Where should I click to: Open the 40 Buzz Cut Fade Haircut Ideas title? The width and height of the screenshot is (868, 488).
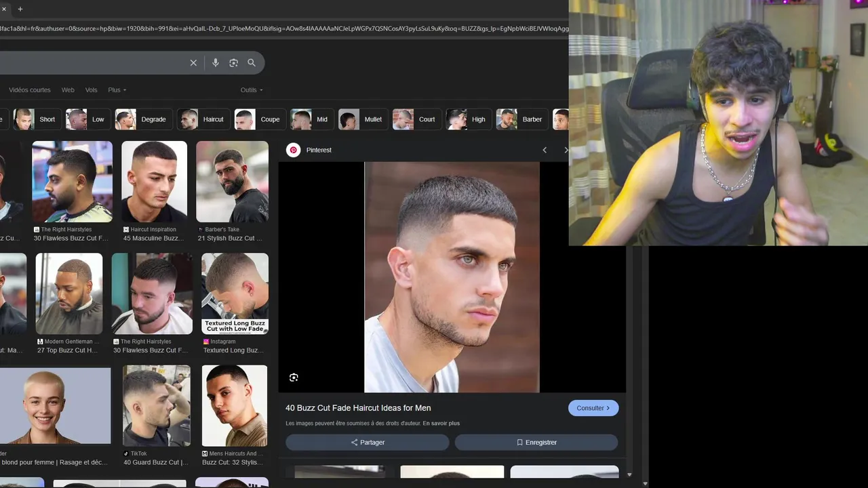tap(358, 408)
